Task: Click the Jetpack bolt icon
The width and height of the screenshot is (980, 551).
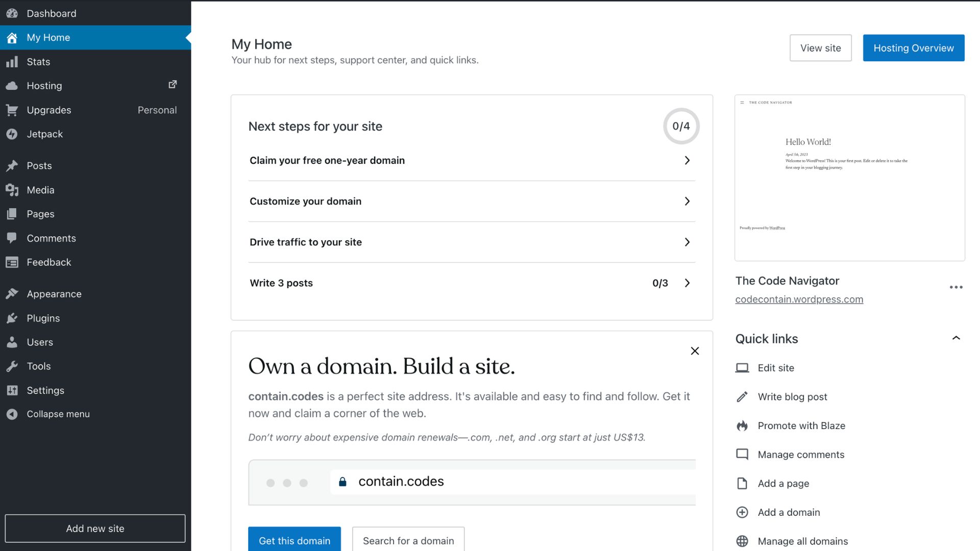Action: point(12,134)
